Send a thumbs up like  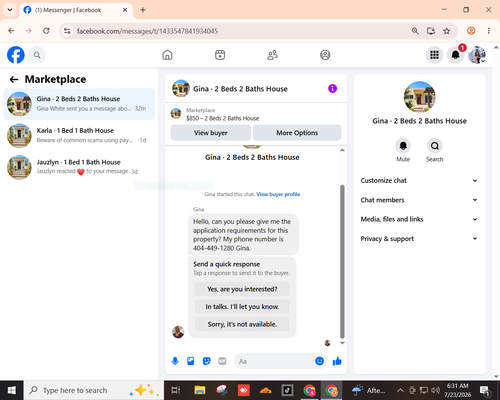pyautogui.click(x=337, y=361)
